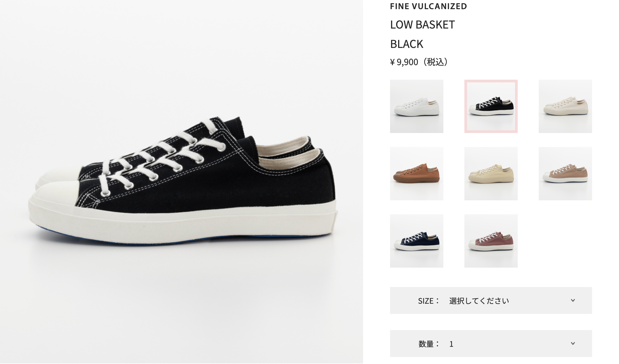Select the beige pink sneaker thumbnail
This screenshot has width=619, height=364.
pos(565,174)
